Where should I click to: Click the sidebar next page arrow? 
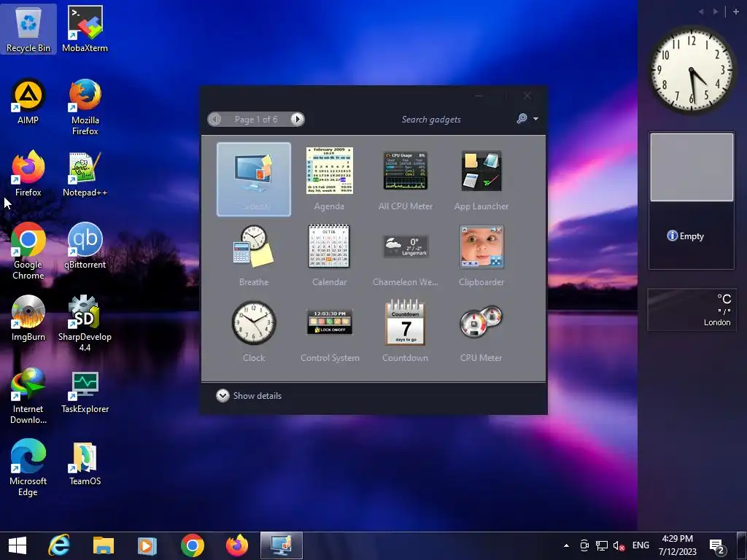(x=716, y=12)
